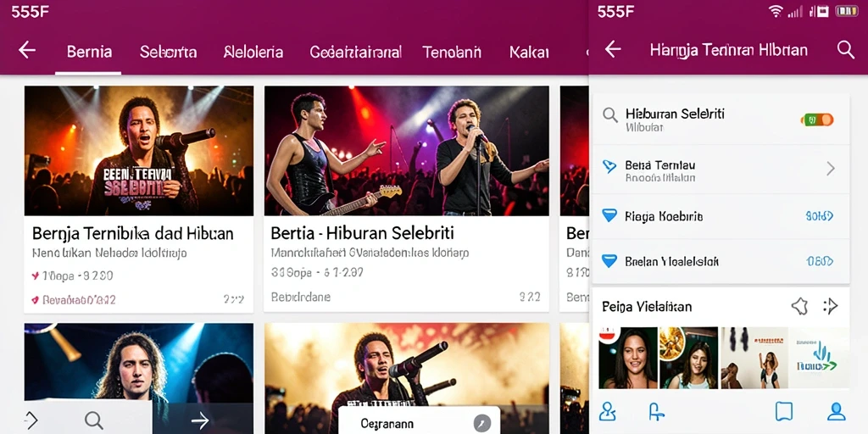Tap the forward arrow in bottom-left bar
The image size is (868, 434).
(x=200, y=420)
